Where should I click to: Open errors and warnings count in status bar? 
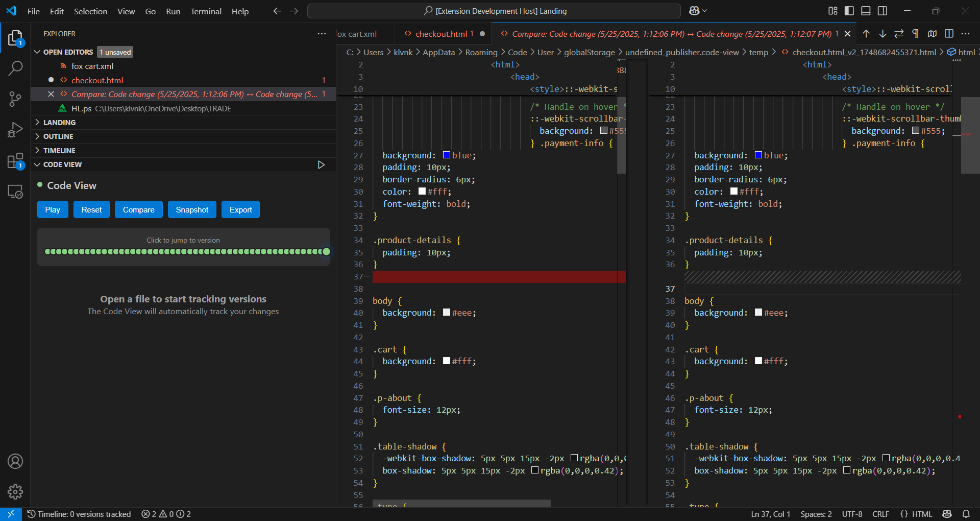[x=166, y=514]
